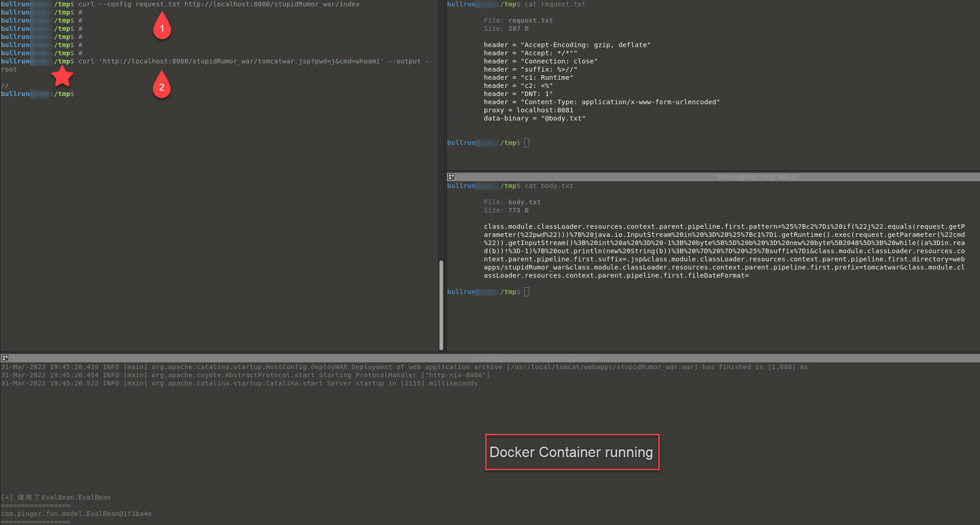
Task: Select the data-binary @body.txt line in request.txt
Action: pos(535,118)
